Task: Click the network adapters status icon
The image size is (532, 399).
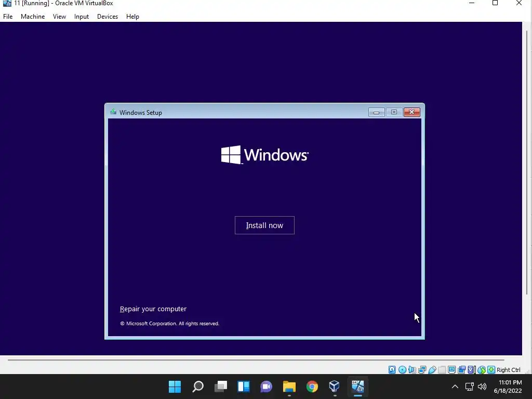Action: coord(422,370)
